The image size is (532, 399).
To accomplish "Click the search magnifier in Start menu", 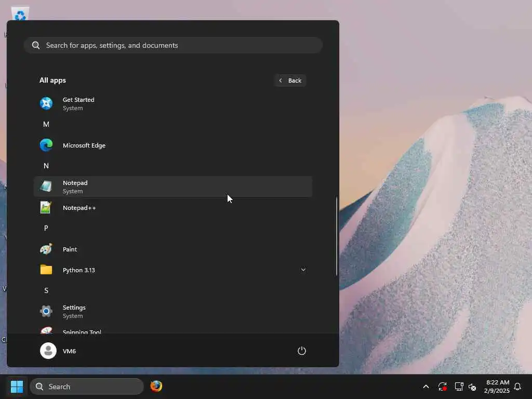I will [x=36, y=46].
